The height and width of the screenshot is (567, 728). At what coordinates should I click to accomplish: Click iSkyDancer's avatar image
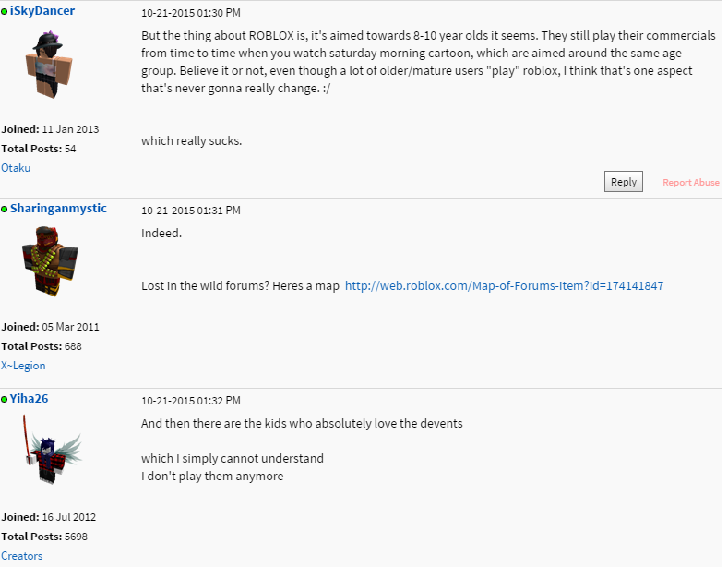coord(49,65)
